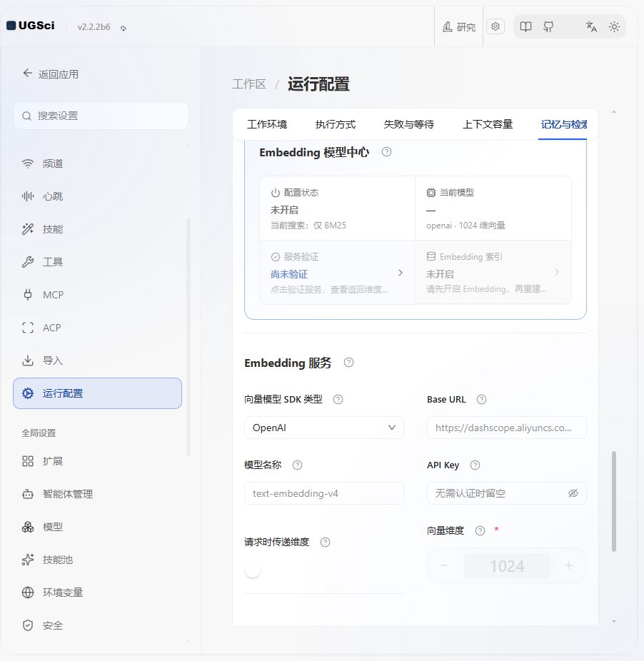
Task: Click help icon next to Embedding 服务
Action: click(x=348, y=363)
